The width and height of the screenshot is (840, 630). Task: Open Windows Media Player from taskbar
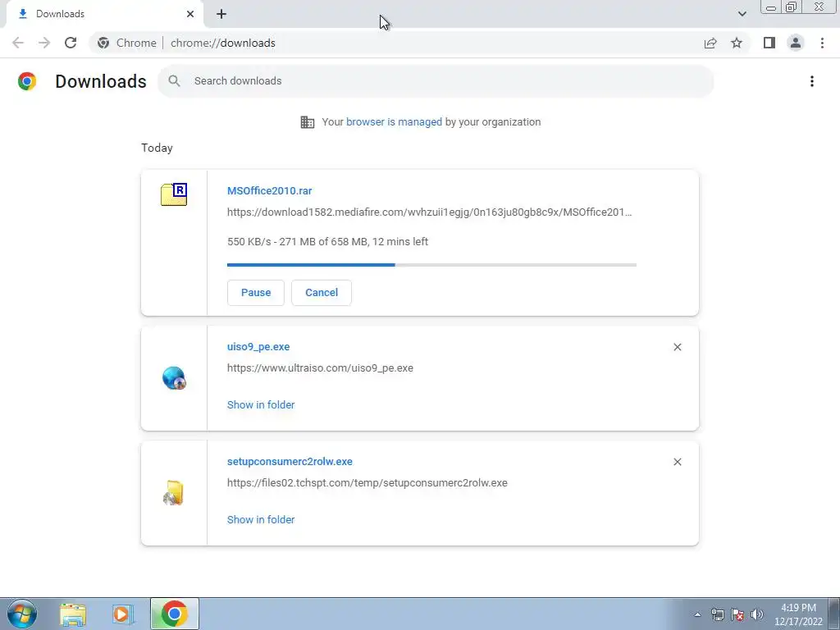[x=123, y=614]
